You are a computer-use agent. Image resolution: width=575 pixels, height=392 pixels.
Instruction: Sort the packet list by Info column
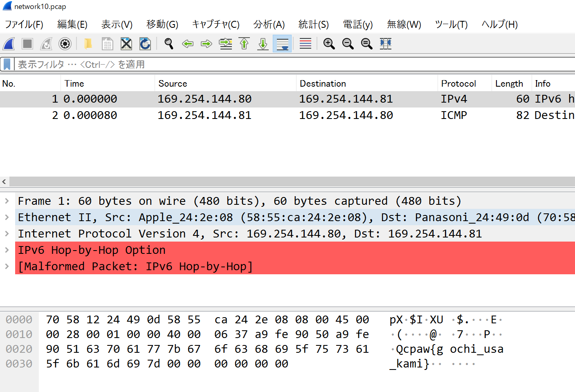[553, 83]
